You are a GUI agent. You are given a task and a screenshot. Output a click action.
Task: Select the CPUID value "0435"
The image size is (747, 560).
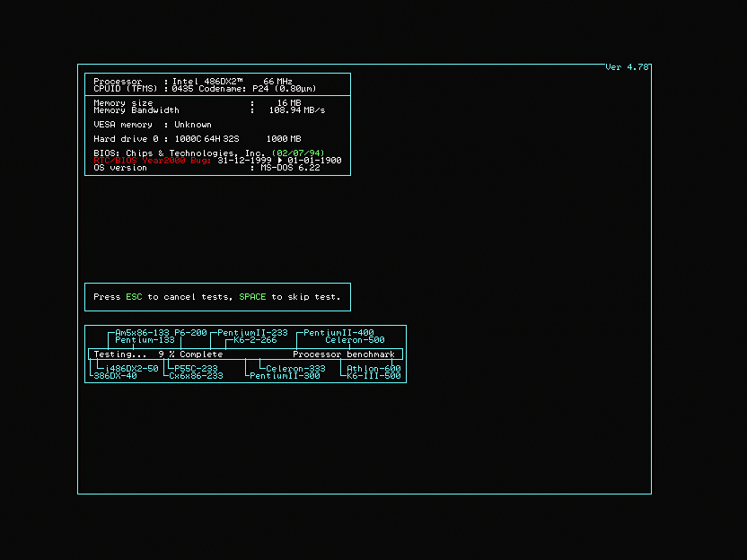183,89
